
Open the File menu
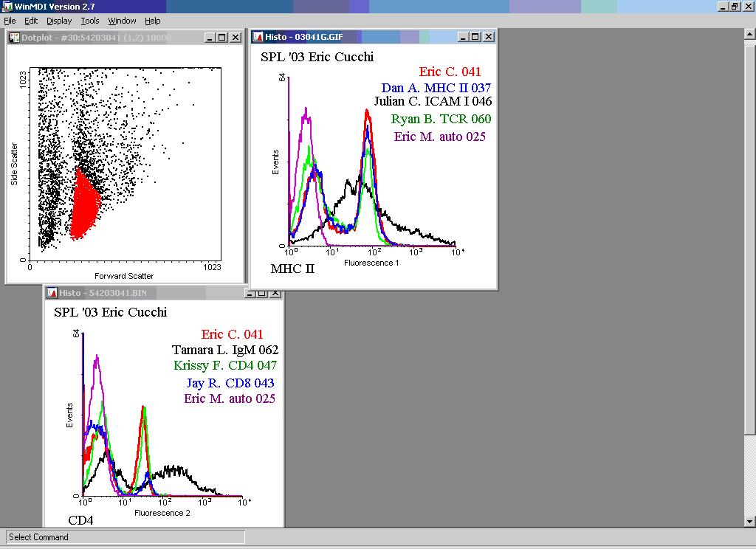[10, 21]
